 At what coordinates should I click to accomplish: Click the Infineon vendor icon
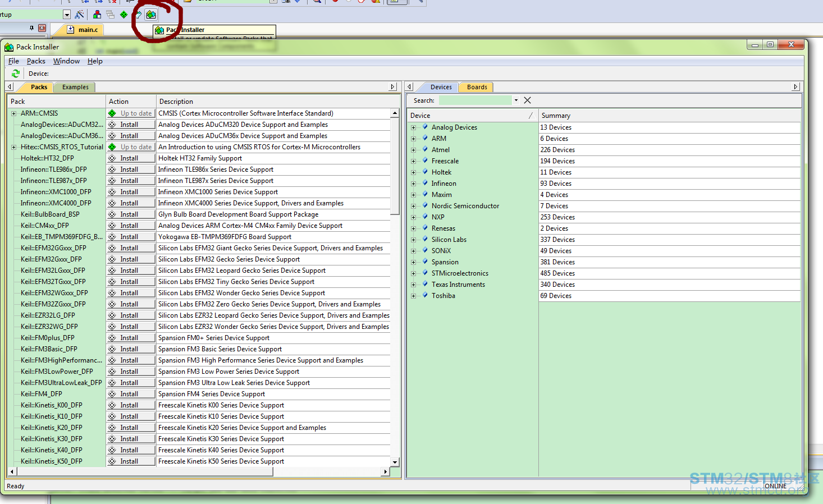[425, 183]
